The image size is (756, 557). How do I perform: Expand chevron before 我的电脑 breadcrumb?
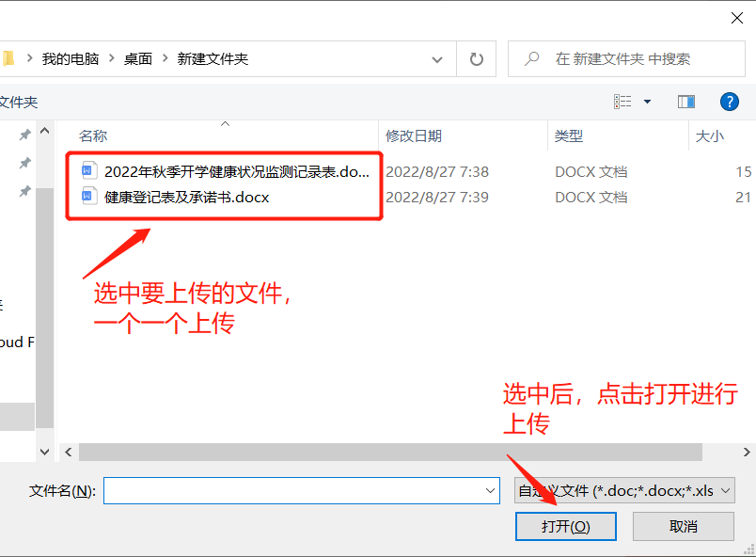30,58
